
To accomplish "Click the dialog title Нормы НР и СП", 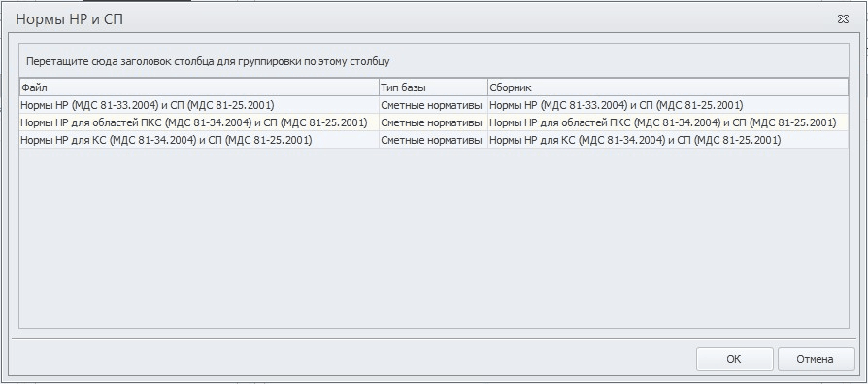I will point(69,20).
